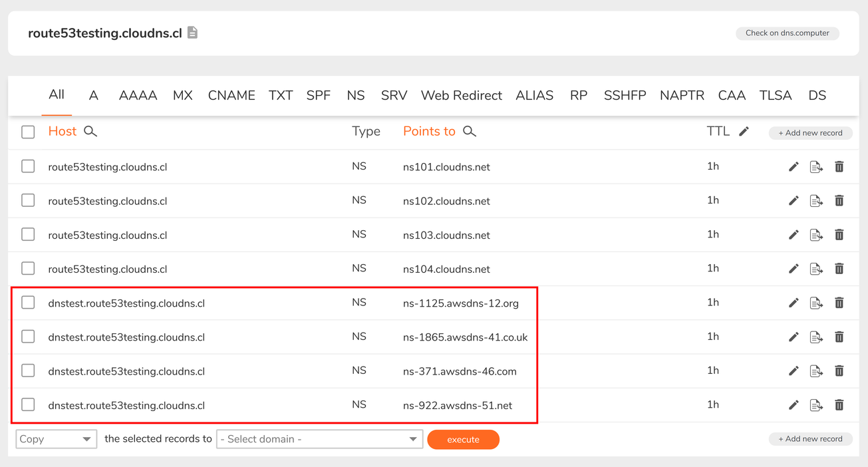This screenshot has width=868, height=467.
Task: Edit the ns101.cloudns.net NS record with pencil icon
Action: (x=794, y=166)
